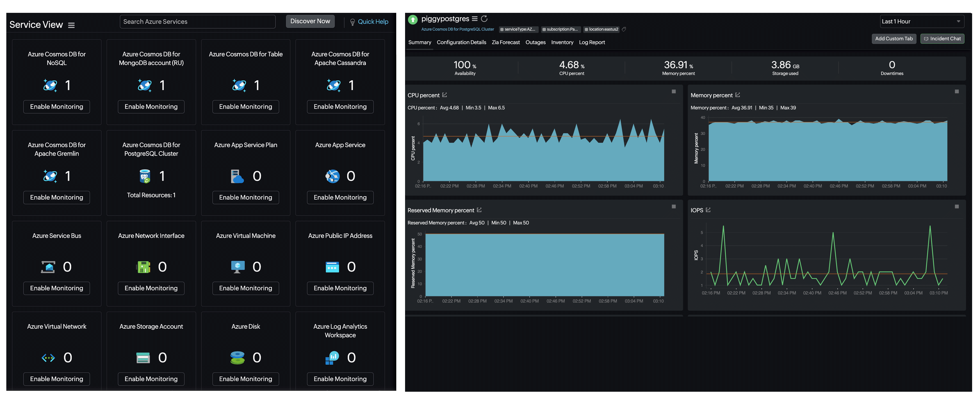Open the Quick Help link
980x405 pixels.
[372, 22]
